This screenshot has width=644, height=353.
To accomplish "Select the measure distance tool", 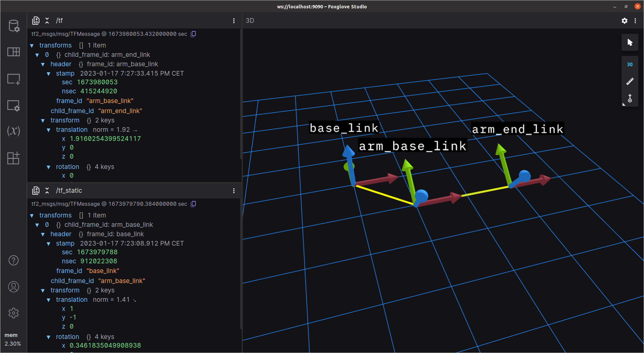I will pos(630,81).
